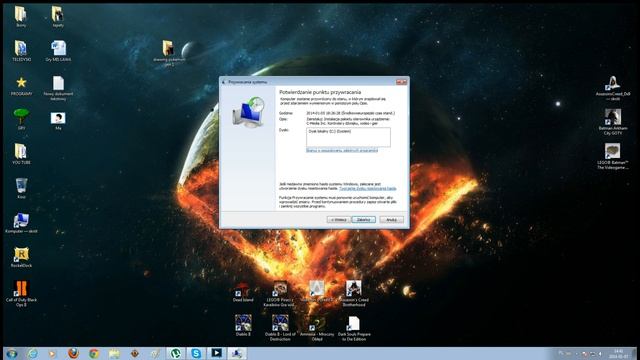
Task: Open Dark Souls Prepare to Die Edition
Action: (353, 328)
